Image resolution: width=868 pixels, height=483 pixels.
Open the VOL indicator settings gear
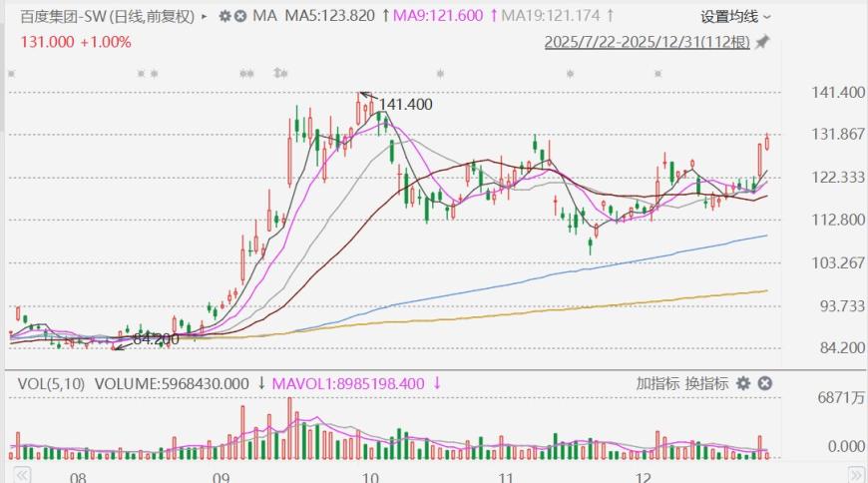pos(743,383)
